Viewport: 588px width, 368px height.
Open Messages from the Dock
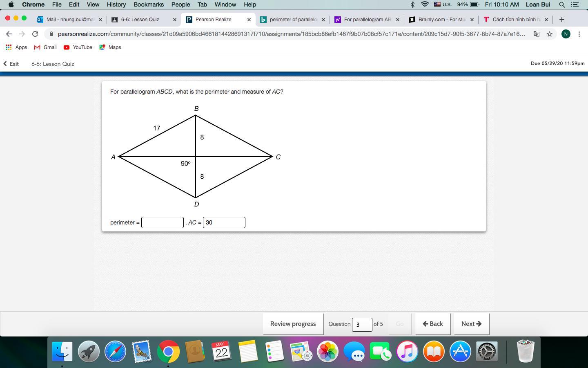click(x=354, y=351)
